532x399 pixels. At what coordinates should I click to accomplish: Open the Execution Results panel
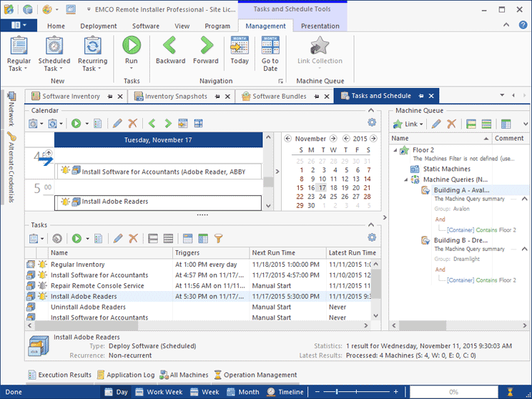point(59,375)
